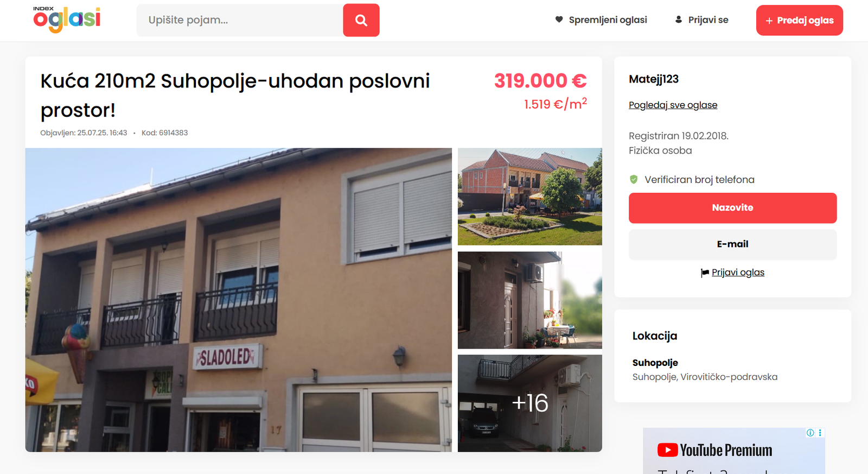Click the red search magnifier button
Image resolution: width=868 pixels, height=474 pixels.
[361, 20]
